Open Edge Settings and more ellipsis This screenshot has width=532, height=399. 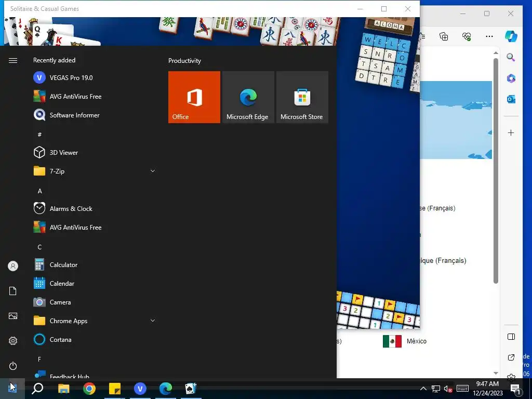[489, 36]
